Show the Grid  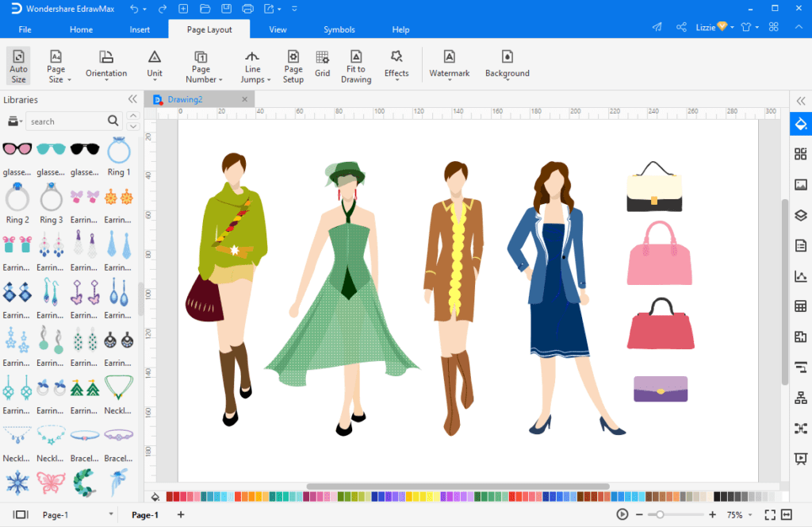pos(322,65)
